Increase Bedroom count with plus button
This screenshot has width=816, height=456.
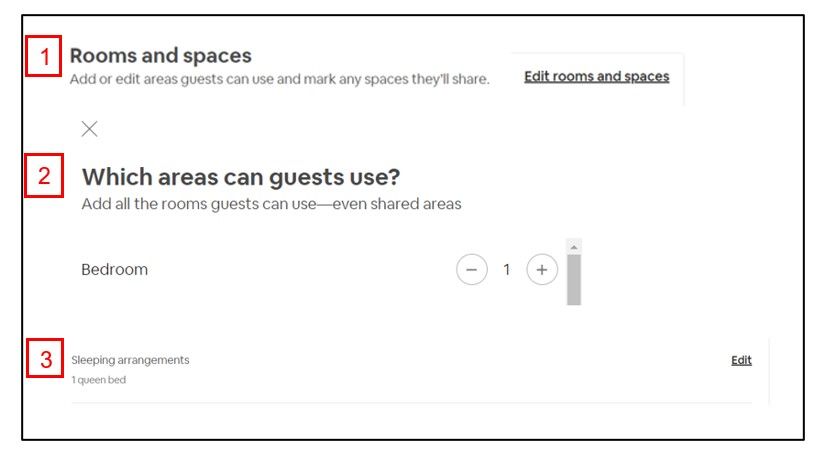(542, 270)
